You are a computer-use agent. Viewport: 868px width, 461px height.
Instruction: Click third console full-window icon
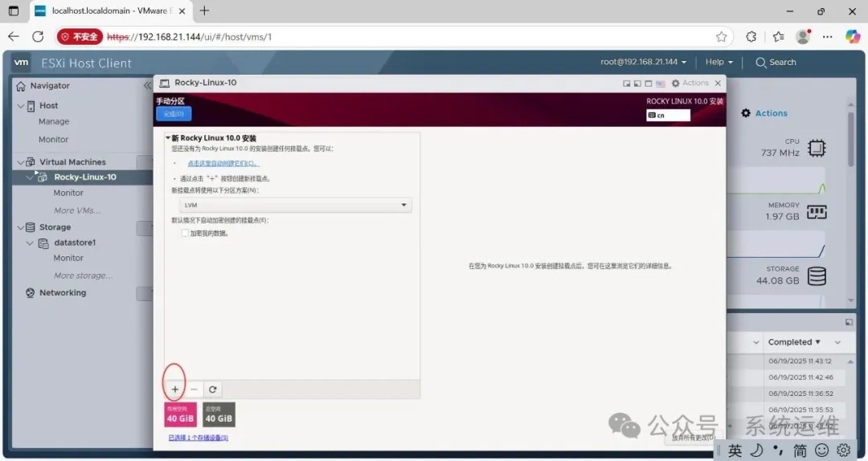(649, 84)
